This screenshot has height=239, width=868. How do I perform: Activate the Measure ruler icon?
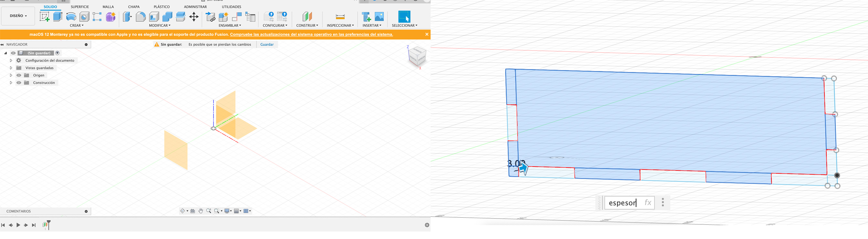(x=340, y=16)
